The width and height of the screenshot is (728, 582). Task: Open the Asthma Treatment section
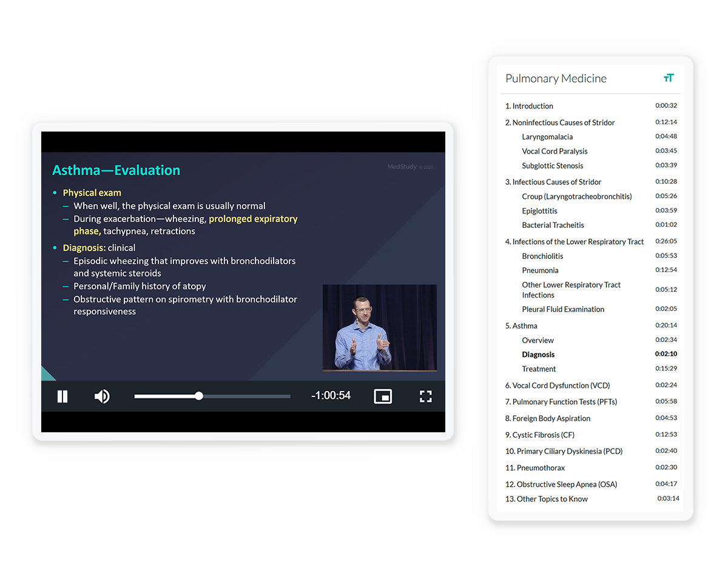[x=539, y=369]
